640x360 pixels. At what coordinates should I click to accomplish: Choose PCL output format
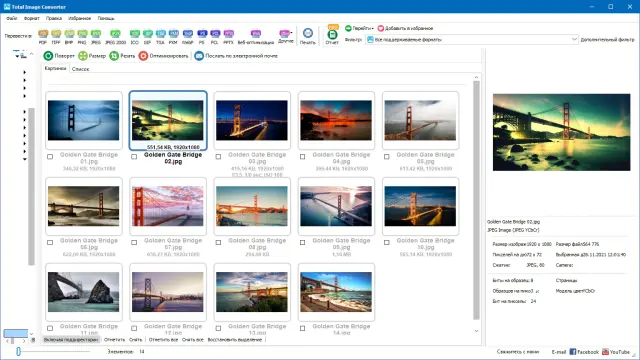coord(215,36)
